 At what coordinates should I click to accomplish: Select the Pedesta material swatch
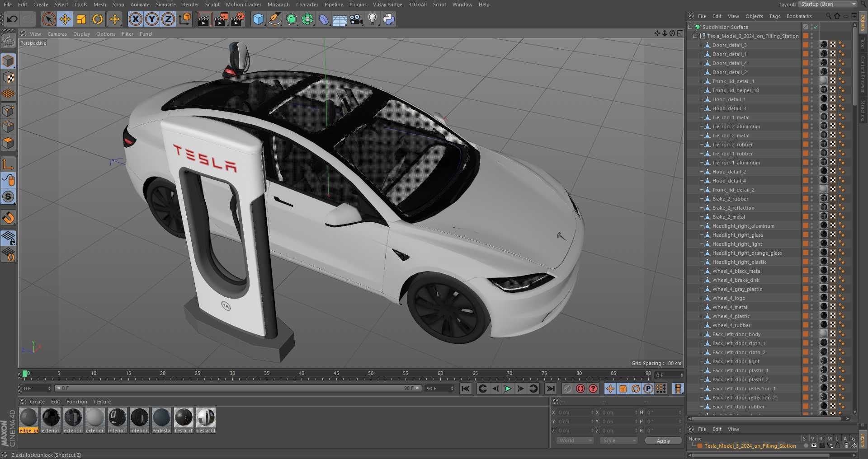[x=161, y=421]
